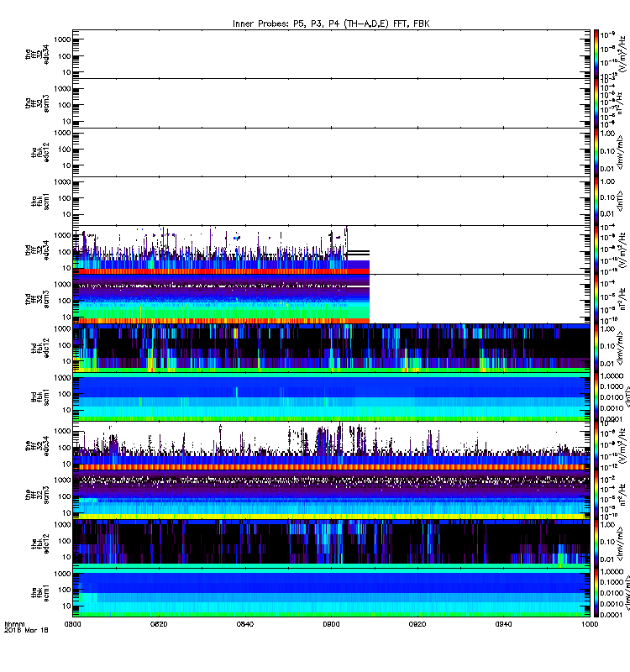Viewport: 630px width, 672px height.
Task: Click the tha fbk edc12 axis label
Action: pyautogui.click(x=40, y=152)
